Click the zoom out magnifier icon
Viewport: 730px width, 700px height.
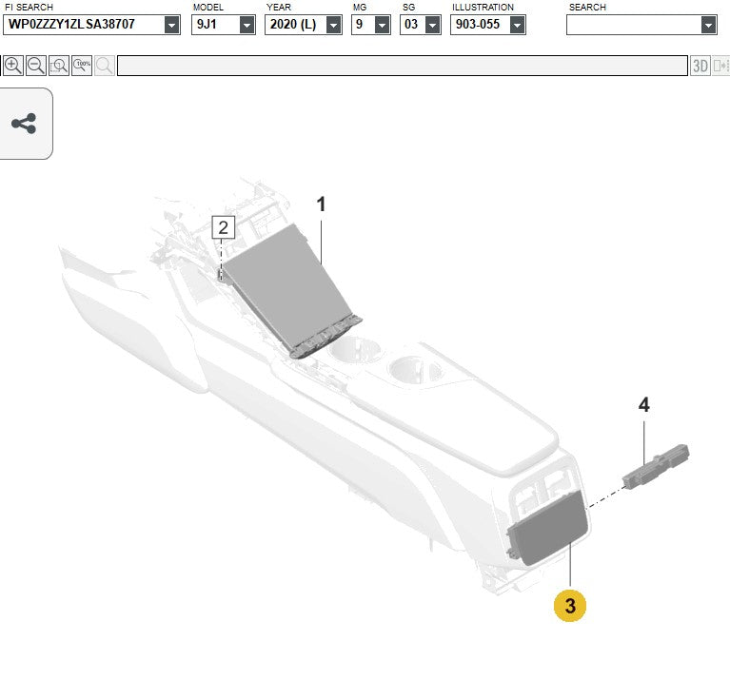click(36, 66)
